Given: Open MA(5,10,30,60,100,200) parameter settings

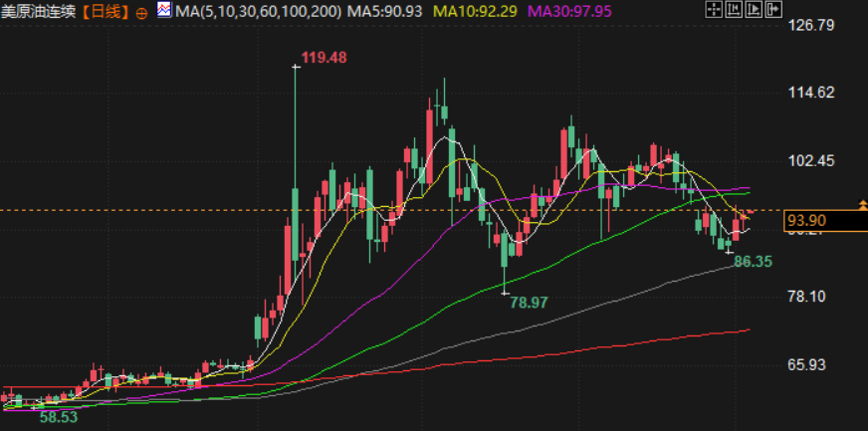Looking at the screenshot, I should 258,11.
